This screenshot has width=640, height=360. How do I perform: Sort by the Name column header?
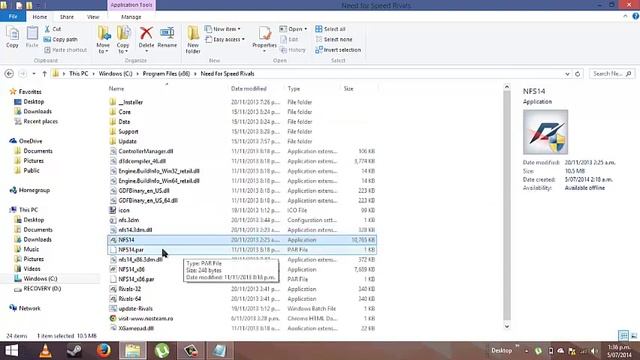click(x=116, y=89)
